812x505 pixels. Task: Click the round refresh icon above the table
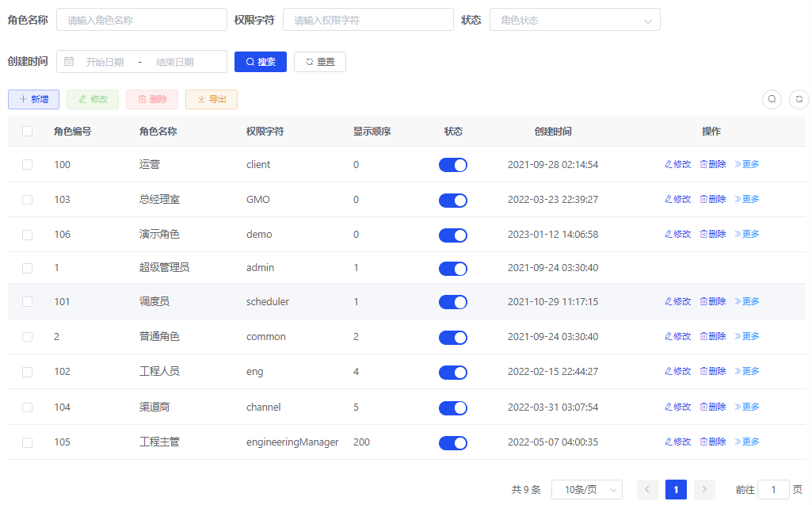pos(799,99)
